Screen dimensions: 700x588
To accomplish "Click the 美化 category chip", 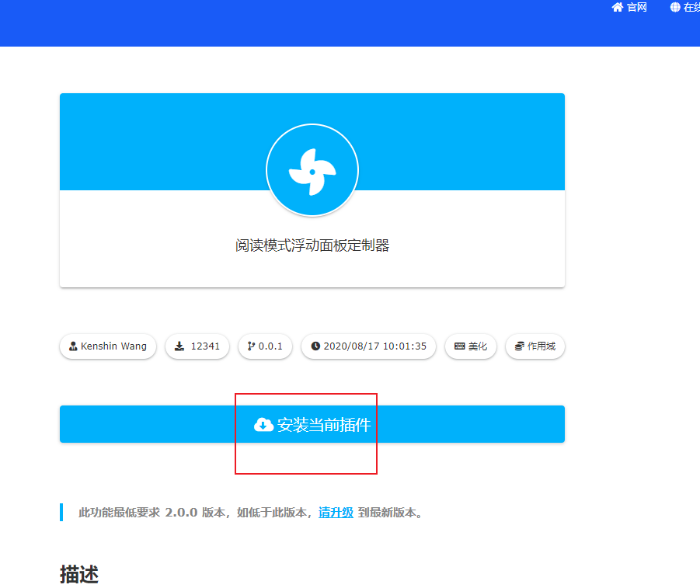I will click(471, 346).
